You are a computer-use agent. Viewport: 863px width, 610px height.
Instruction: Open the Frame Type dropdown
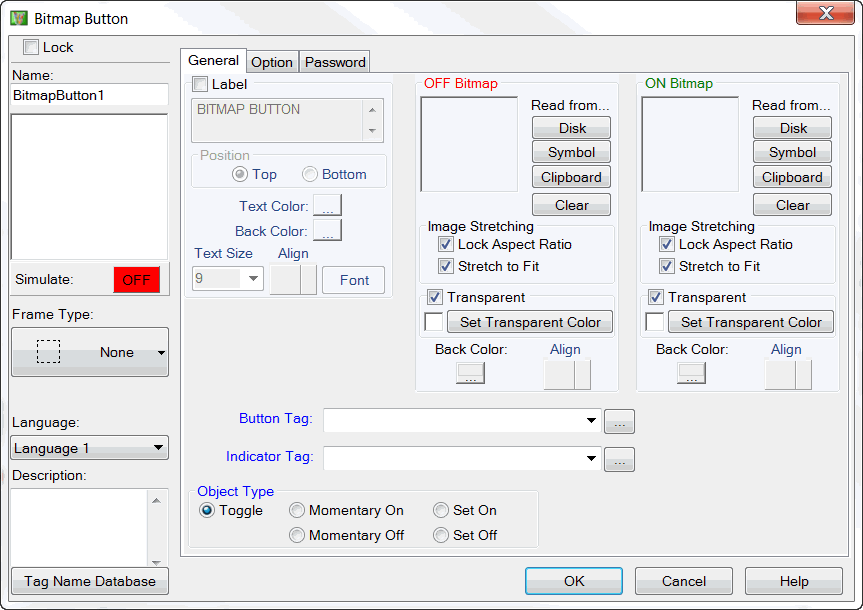point(90,352)
